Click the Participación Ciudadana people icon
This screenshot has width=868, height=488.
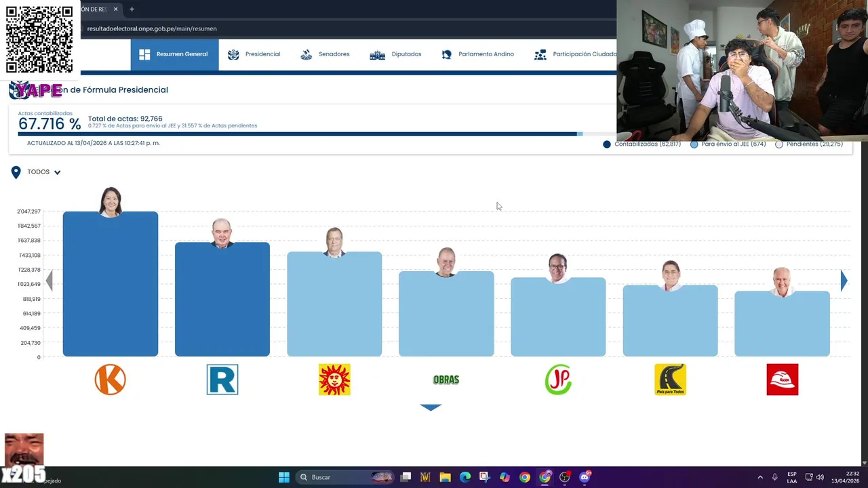[540, 54]
